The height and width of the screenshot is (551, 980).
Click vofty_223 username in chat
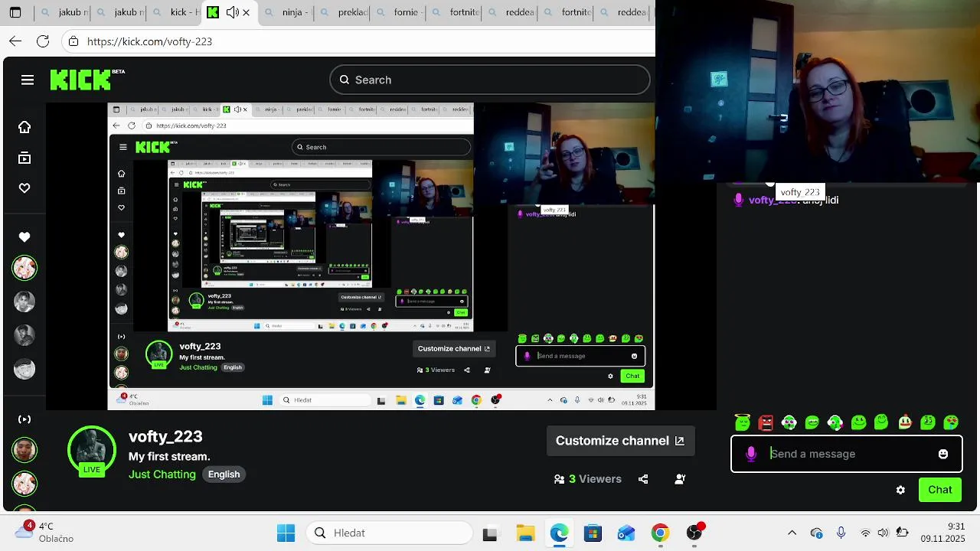773,200
